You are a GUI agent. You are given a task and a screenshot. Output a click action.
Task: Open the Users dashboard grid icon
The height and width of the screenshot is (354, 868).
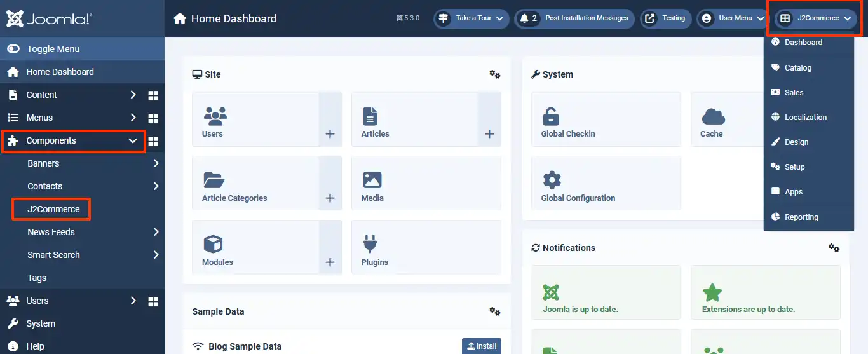pos(153,301)
